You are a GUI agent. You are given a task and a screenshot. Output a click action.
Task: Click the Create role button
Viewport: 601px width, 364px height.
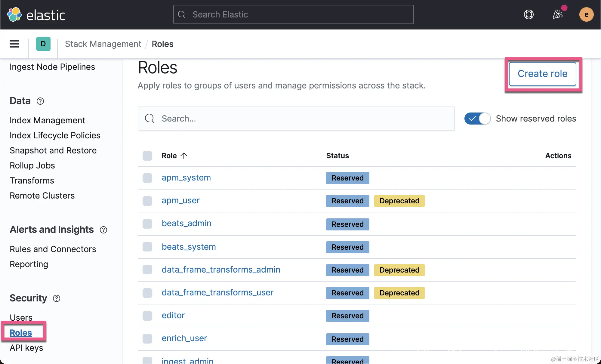click(x=542, y=74)
